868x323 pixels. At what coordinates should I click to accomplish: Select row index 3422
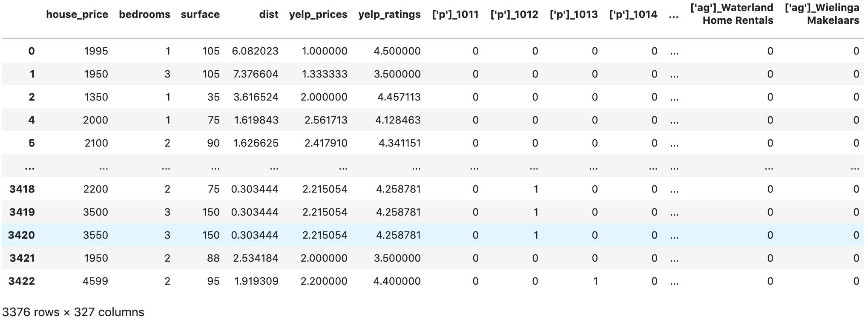(x=22, y=281)
